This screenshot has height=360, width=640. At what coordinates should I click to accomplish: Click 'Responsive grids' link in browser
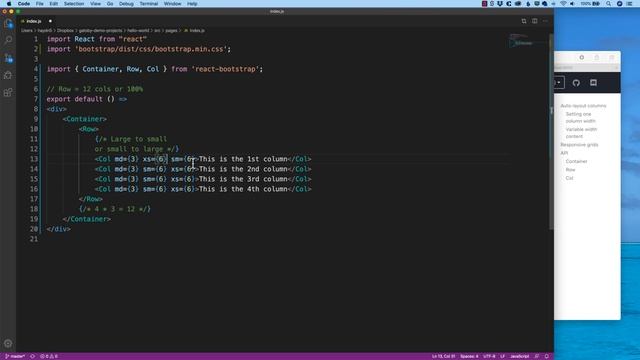(579, 145)
